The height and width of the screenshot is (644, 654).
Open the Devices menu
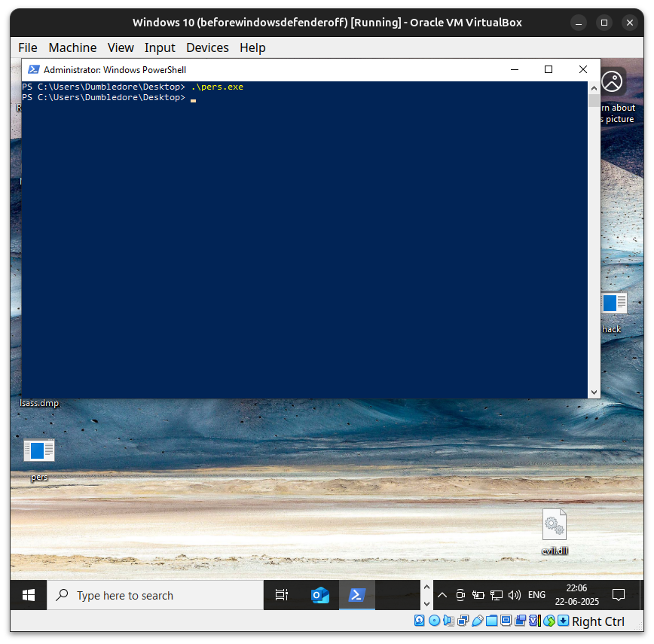(207, 48)
